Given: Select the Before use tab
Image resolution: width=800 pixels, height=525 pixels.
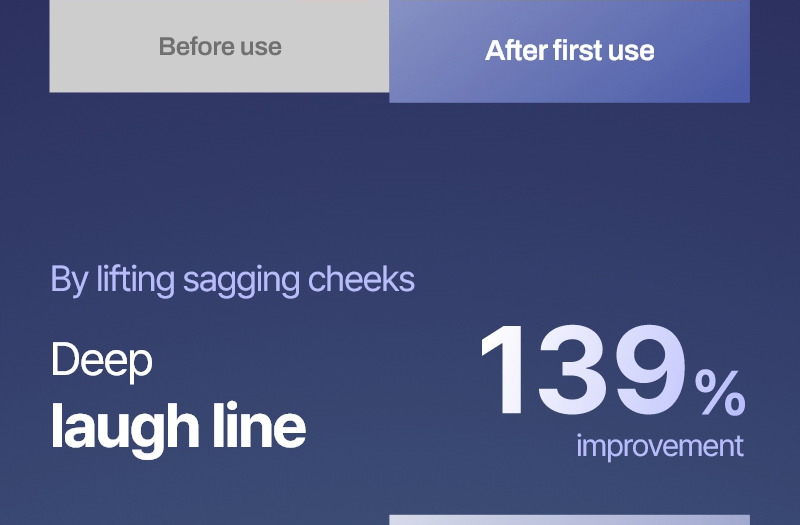Looking at the screenshot, I should (220, 47).
